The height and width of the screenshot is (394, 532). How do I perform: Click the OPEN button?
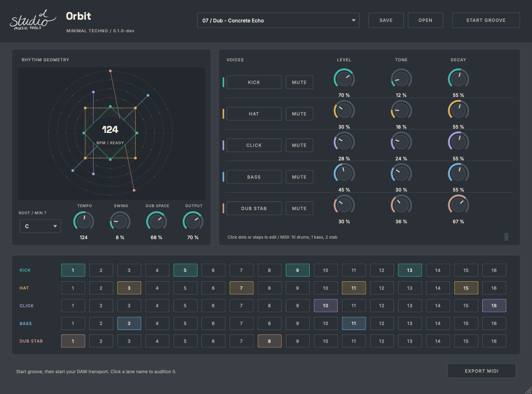tap(425, 20)
